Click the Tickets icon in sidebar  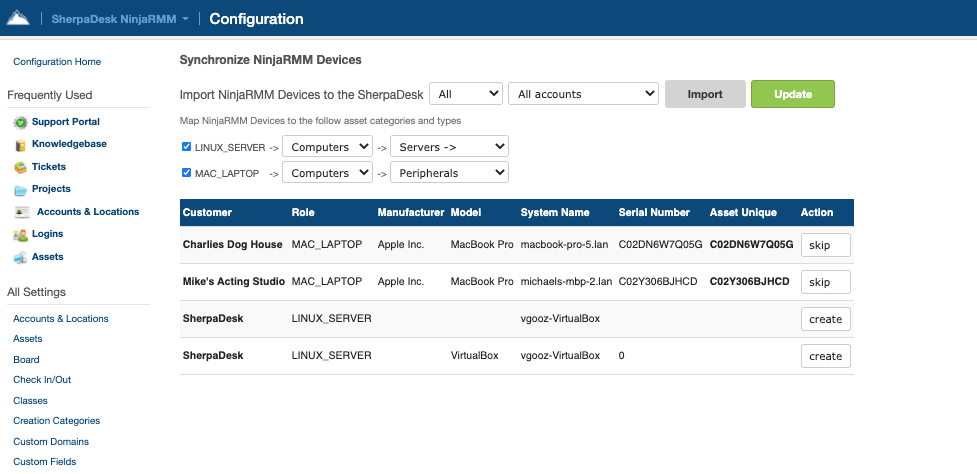21,167
